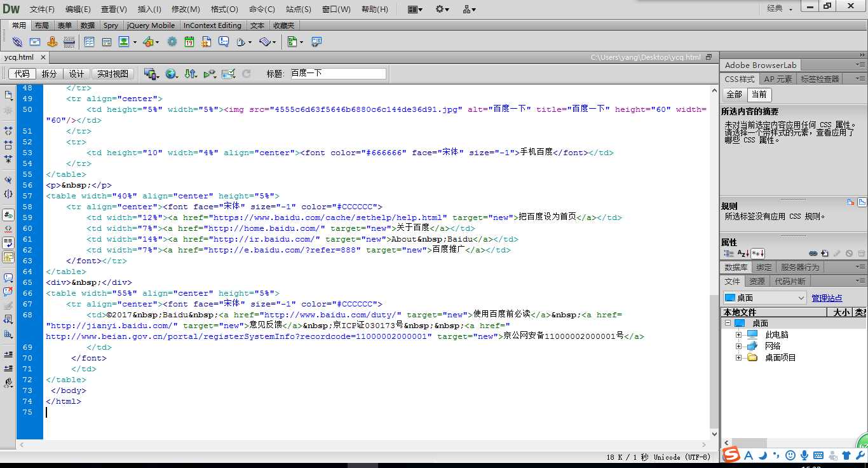Outdent code icon
The width and height of the screenshot is (868, 468).
(8, 368)
